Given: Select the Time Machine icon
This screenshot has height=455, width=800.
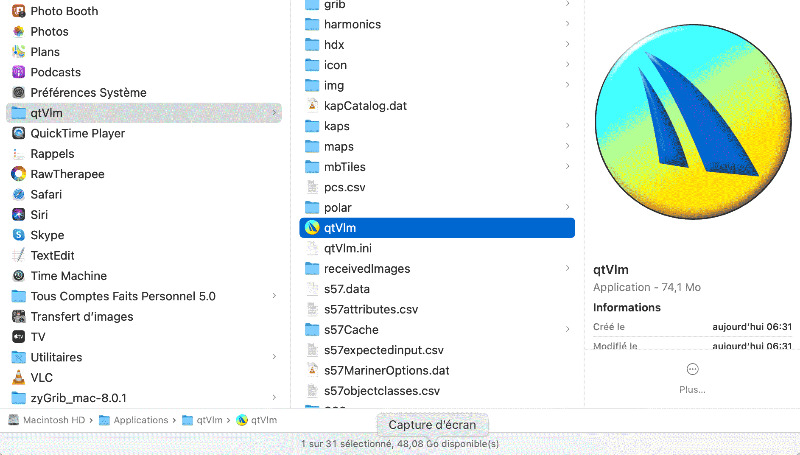Looking at the screenshot, I should click(18, 275).
